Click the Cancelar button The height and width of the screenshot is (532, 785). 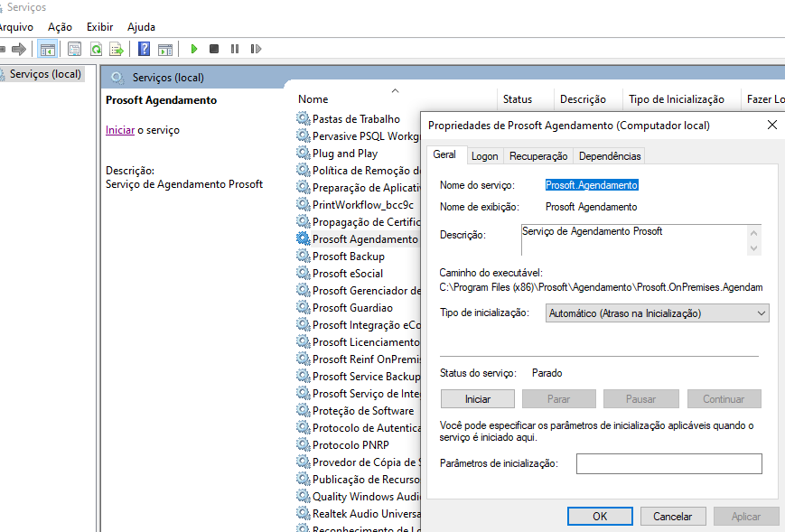tap(672, 517)
